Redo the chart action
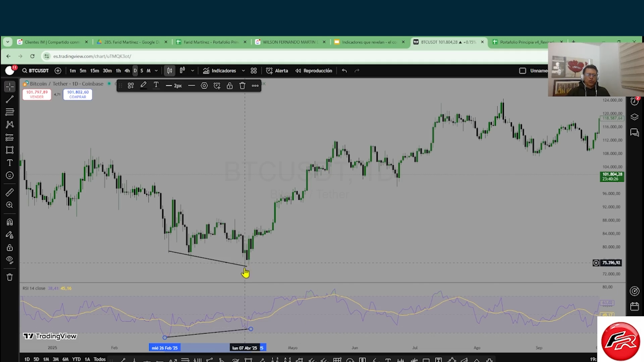 tap(357, 71)
